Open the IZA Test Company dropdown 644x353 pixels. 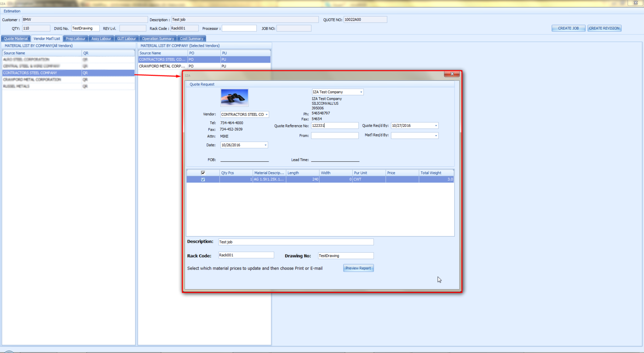tap(361, 92)
